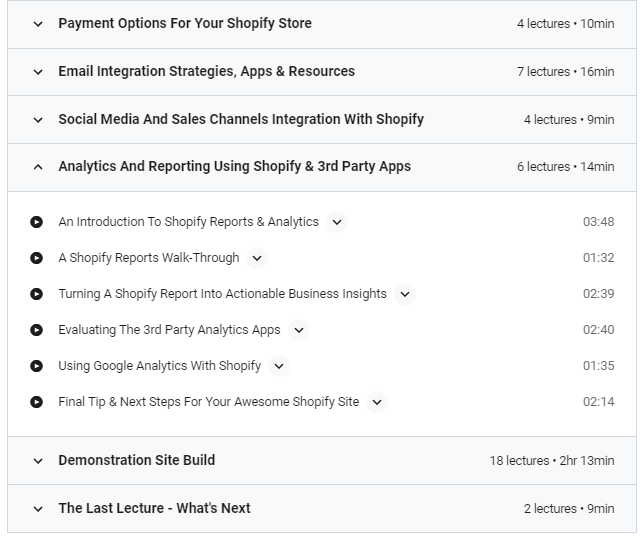Show description dropdown for A Shopify Reports Walk-Through

[257, 258]
